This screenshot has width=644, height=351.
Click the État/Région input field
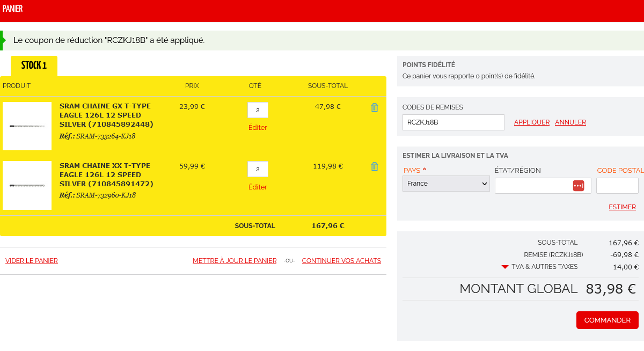click(x=543, y=186)
